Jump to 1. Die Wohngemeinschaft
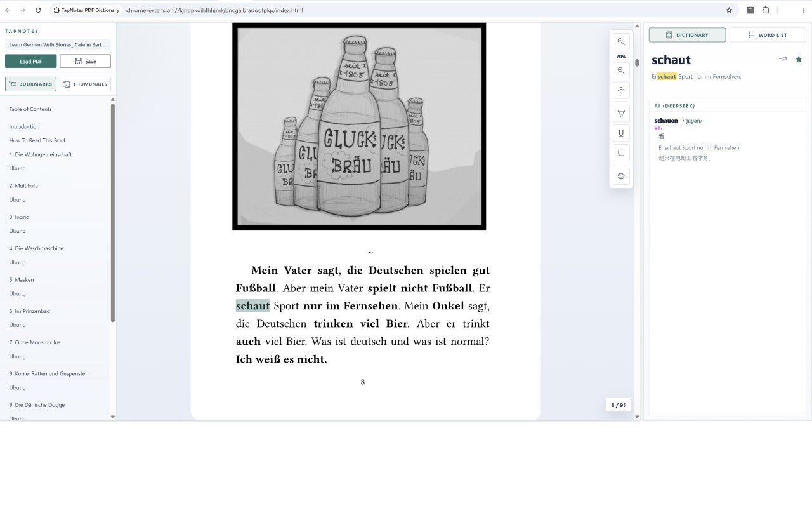Viewport: 812px width, 508px height. point(40,154)
